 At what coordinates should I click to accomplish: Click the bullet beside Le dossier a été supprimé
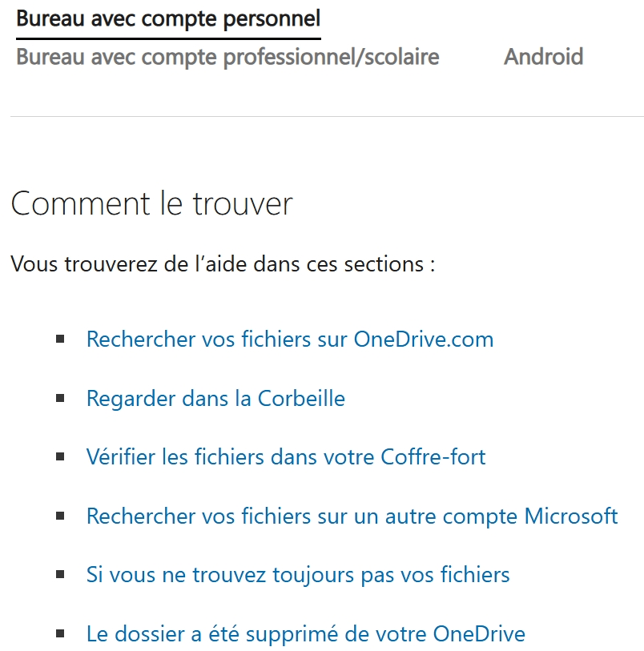pyautogui.click(x=60, y=634)
